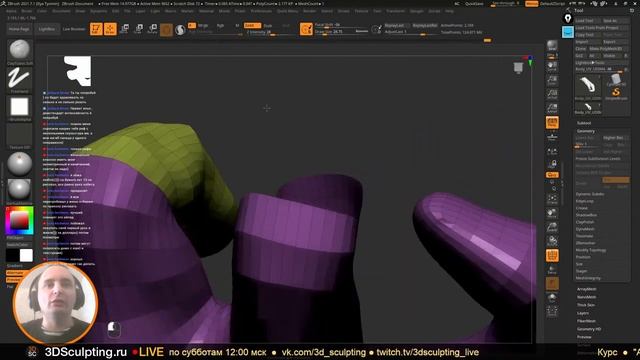The height and width of the screenshot is (360, 640).
Task: Open the Brush menu
Action: (27, 11)
